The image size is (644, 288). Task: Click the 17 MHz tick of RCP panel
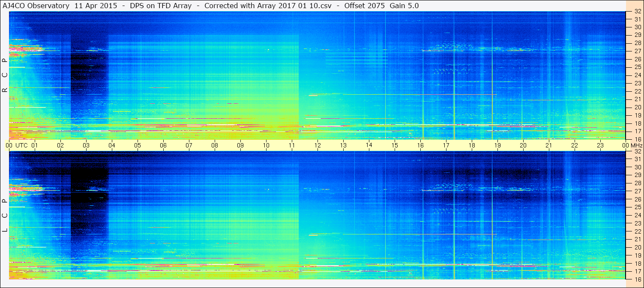click(x=637, y=131)
